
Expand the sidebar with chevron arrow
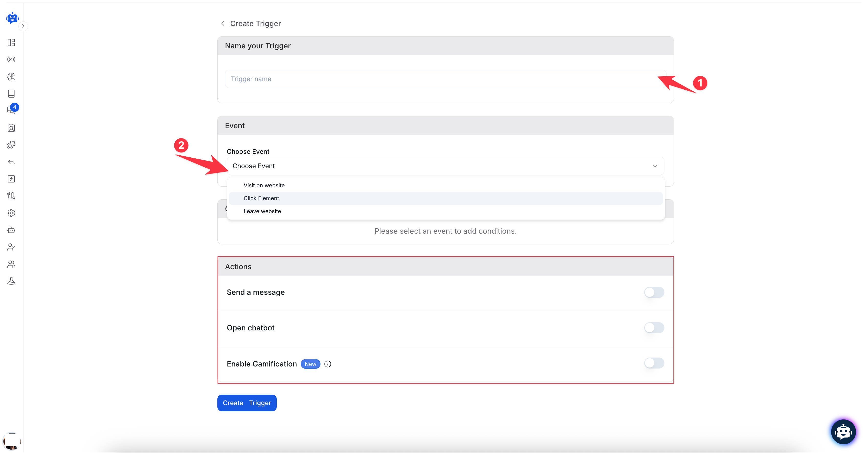click(23, 26)
